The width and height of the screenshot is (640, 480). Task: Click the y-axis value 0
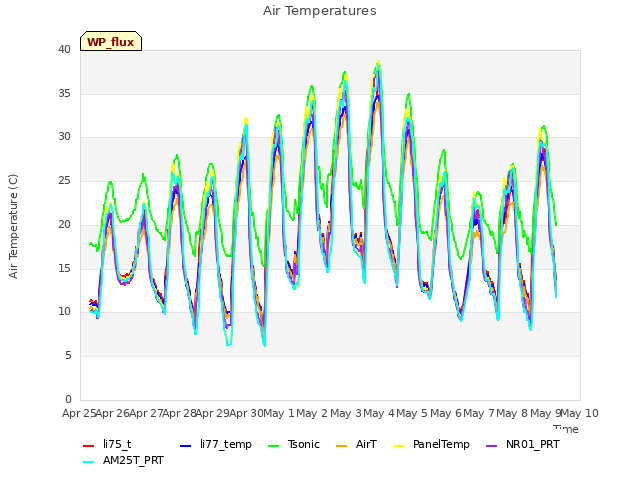pyautogui.click(x=68, y=399)
